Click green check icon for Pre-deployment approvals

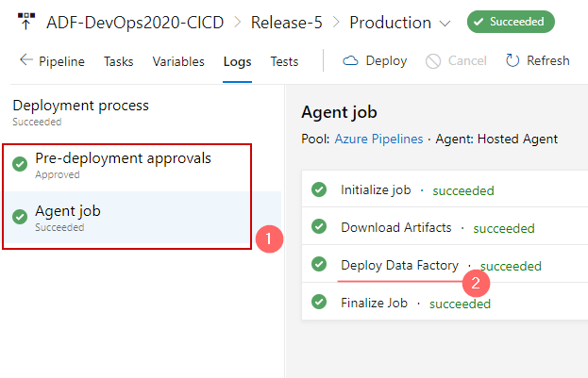tap(20, 164)
